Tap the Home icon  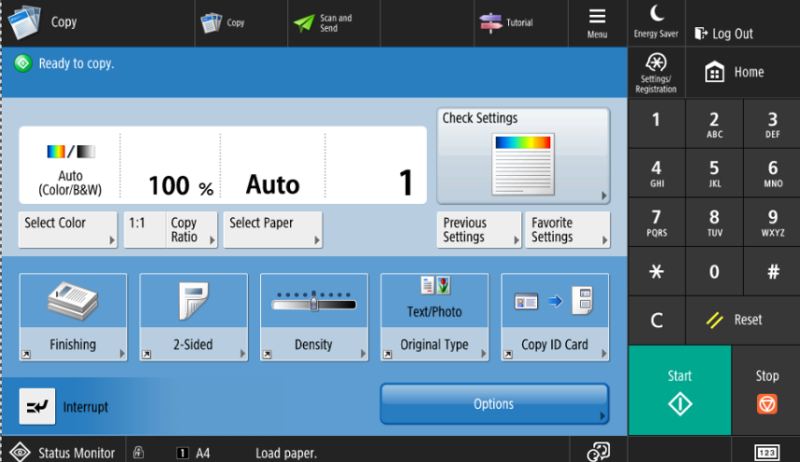(x=714, y=73)
